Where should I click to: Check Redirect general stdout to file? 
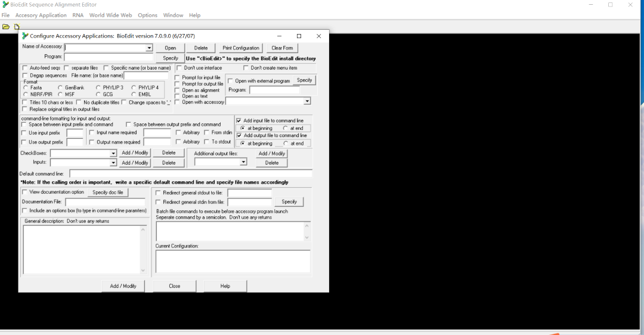tap(158, 193)
